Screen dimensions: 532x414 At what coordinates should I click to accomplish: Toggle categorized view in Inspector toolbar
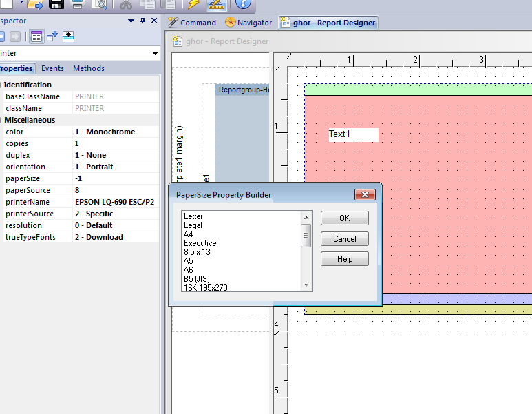pos(36,37)
